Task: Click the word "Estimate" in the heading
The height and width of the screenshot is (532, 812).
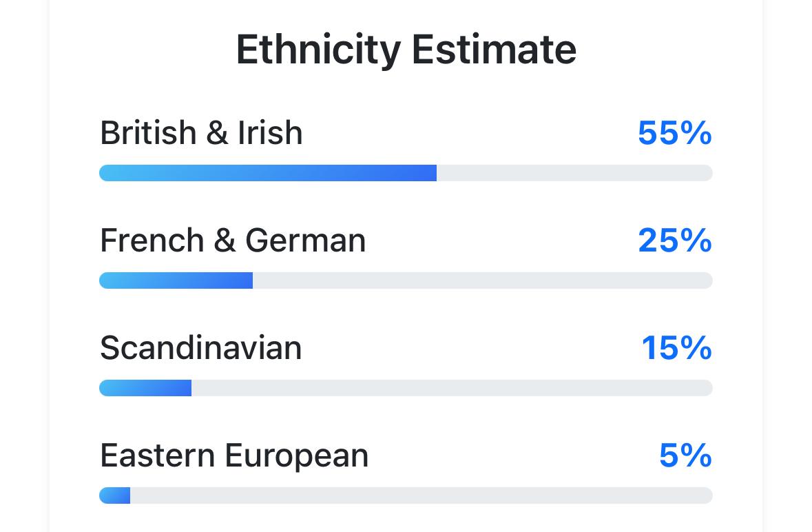Action: point(494,50)
